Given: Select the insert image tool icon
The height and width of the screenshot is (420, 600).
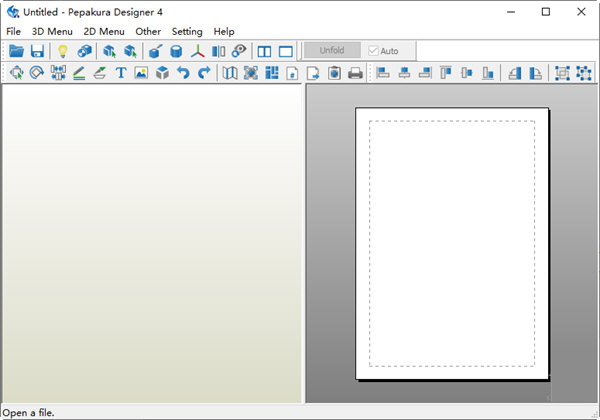Looking at the screenshot, I should [141, 73].
